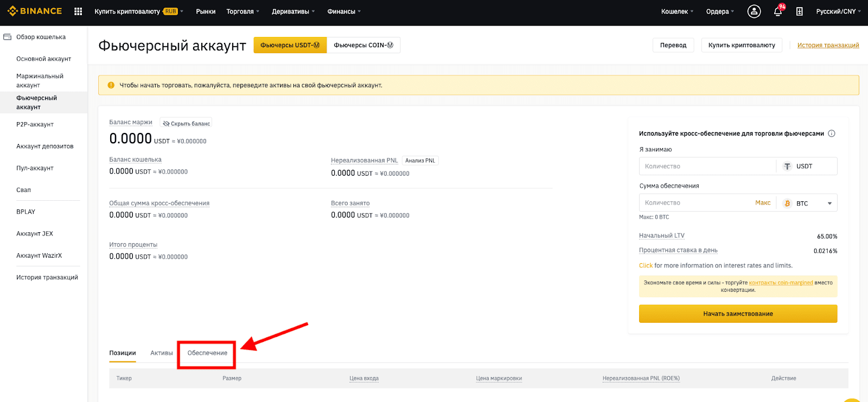
Task: Click Всего занято label
Action: point(350,203)
